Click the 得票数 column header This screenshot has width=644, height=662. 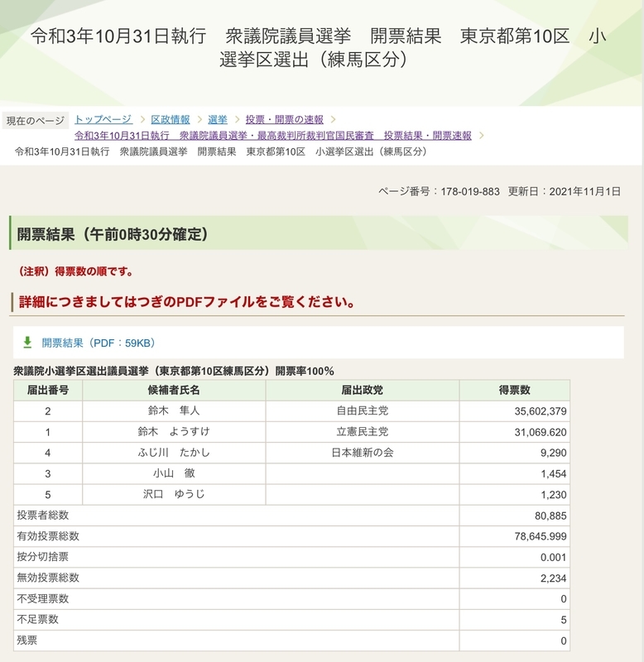click(x=514, y=390)
